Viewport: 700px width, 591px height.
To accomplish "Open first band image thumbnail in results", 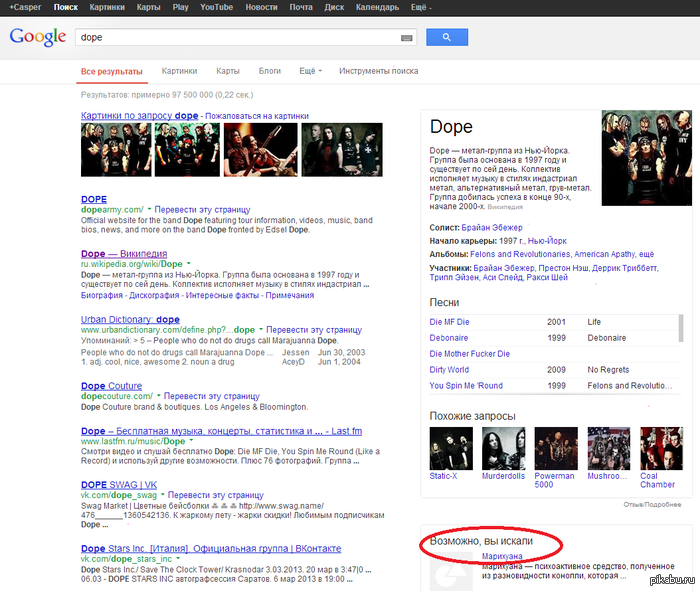I will 116,150.
